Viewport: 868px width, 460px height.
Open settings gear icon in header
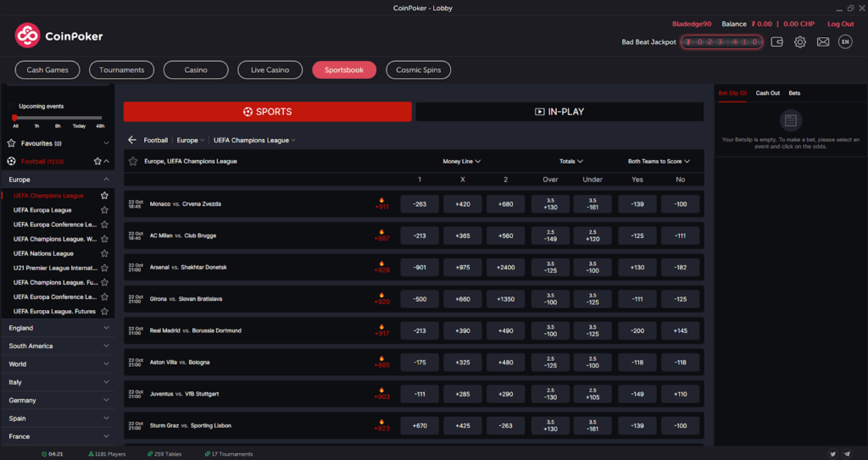click(800, 42)
